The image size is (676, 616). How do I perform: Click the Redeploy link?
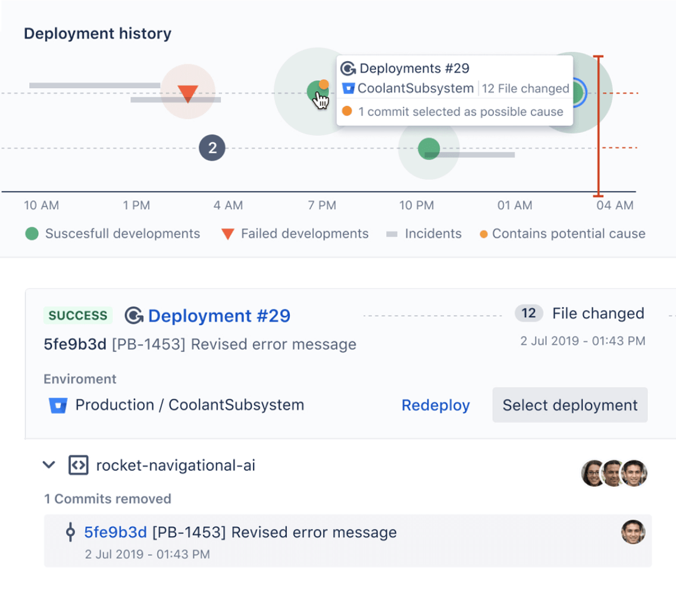click(436, 405)
